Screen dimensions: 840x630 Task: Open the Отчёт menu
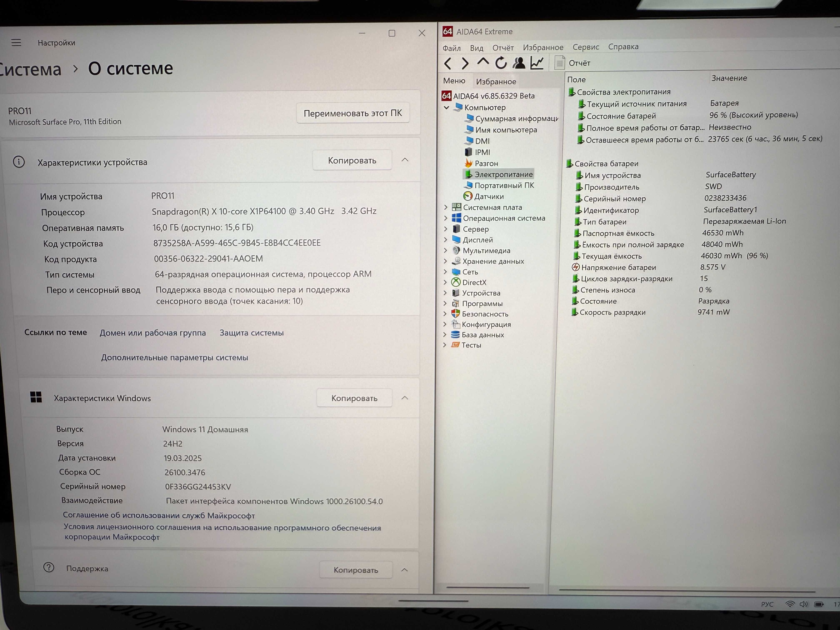pos(503,47)
